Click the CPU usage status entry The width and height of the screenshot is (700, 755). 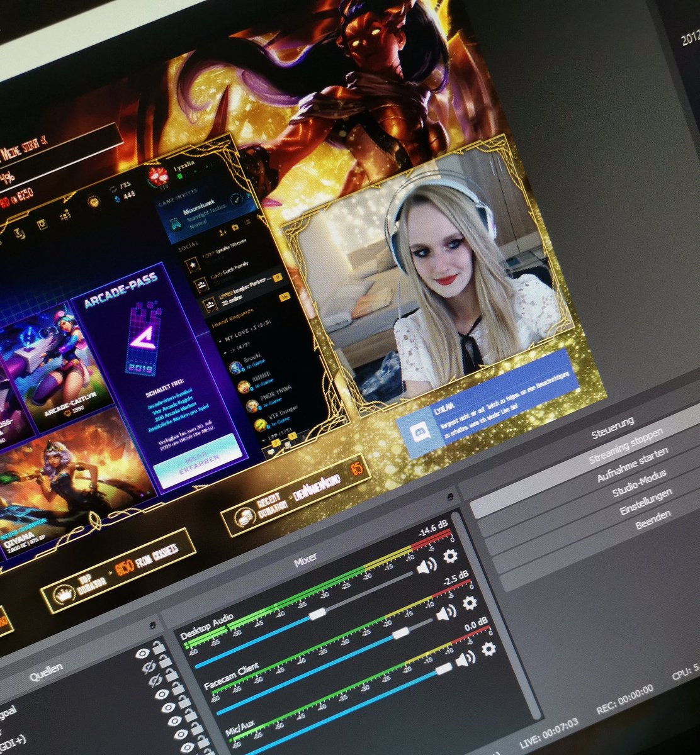point(686,673)
